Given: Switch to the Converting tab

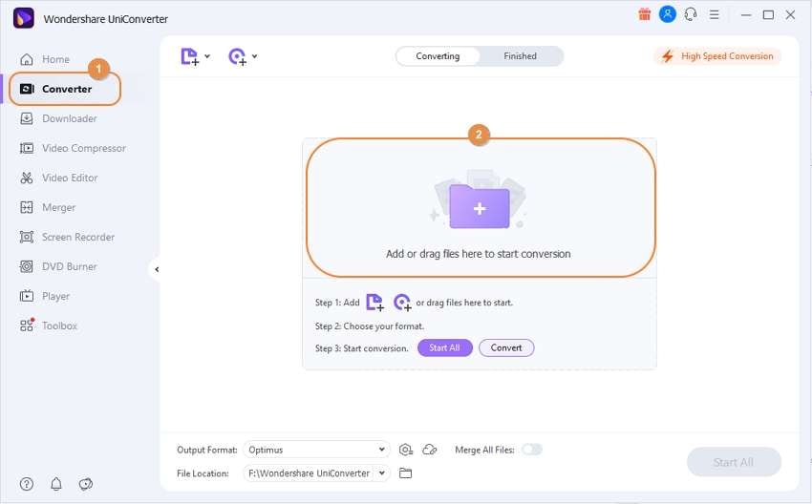Looking at the screenshot, I should point(438,56).
